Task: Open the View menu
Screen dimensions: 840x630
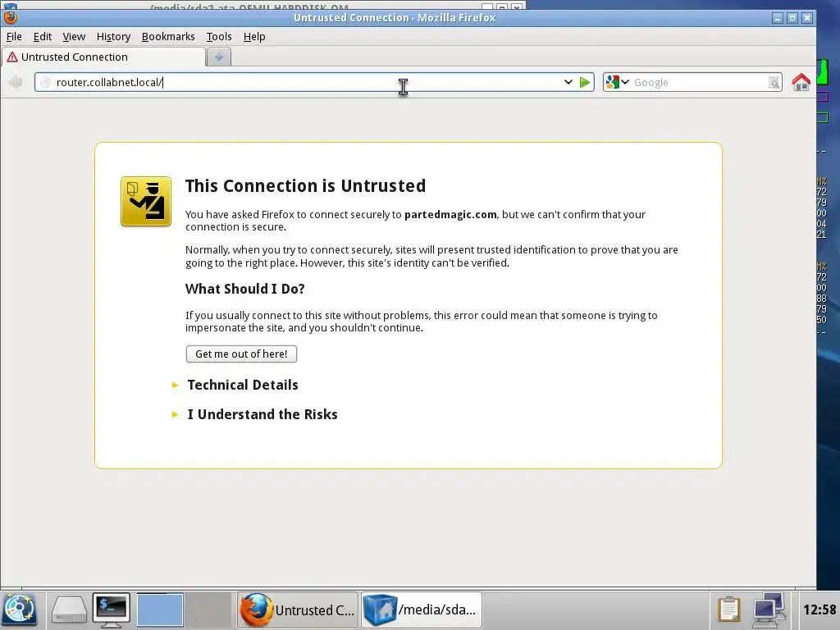Action: (74, 36)
